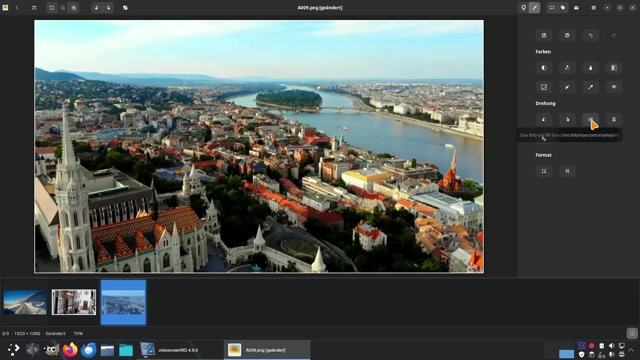
Task: Click the split-panel icon under Farben
Action: (x=614, y=68)
